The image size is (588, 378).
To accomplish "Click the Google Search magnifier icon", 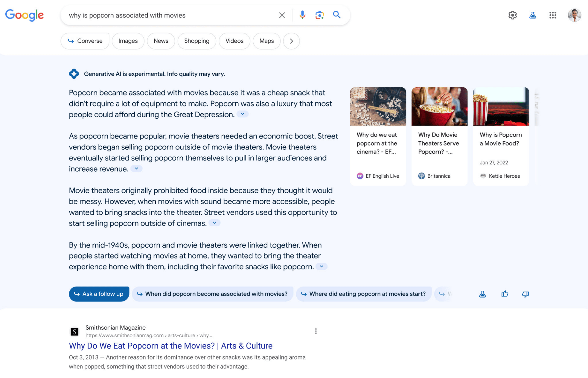I will 337,15.
